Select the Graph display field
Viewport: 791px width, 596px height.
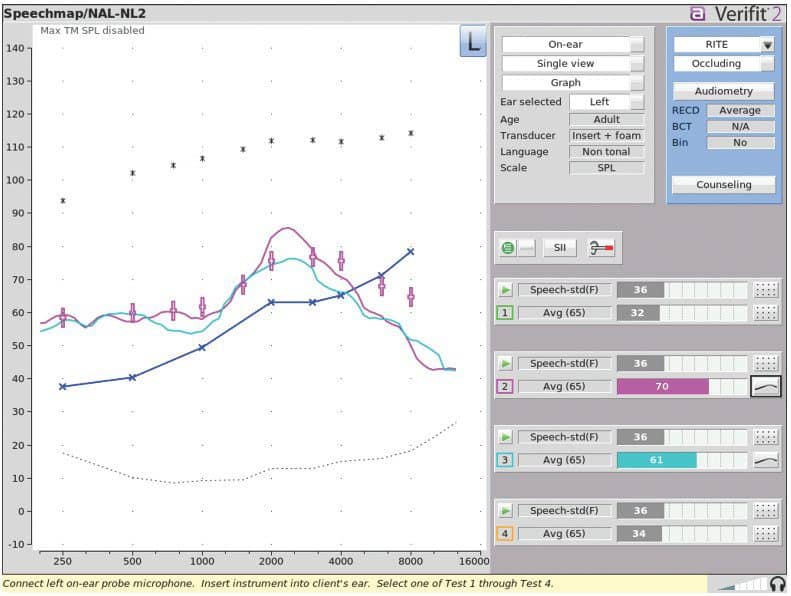click(x=566, y=83)
